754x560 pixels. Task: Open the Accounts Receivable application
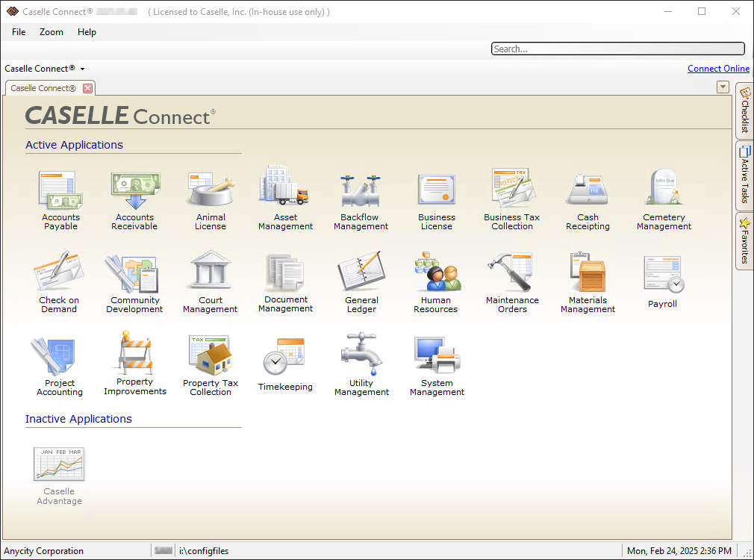coord(134,200)
